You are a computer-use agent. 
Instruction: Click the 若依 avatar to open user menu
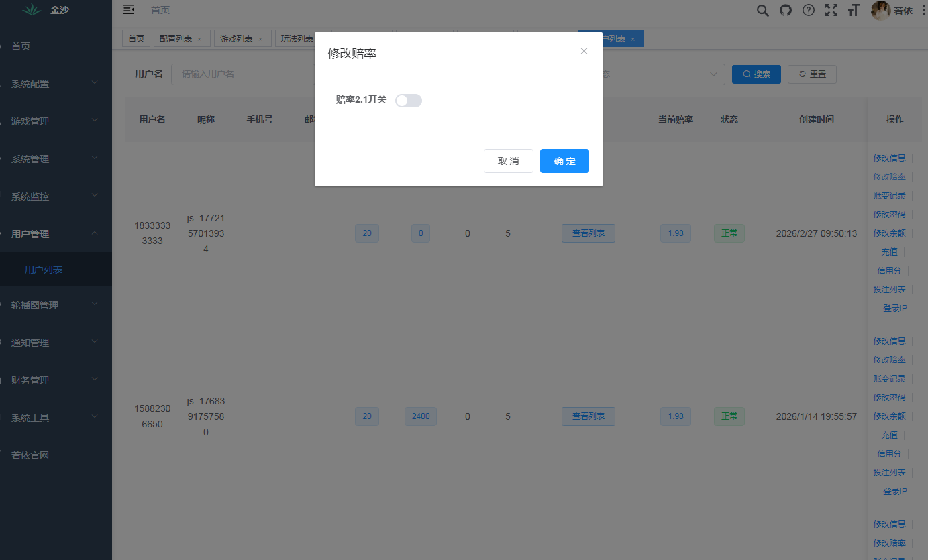(880, 10)
